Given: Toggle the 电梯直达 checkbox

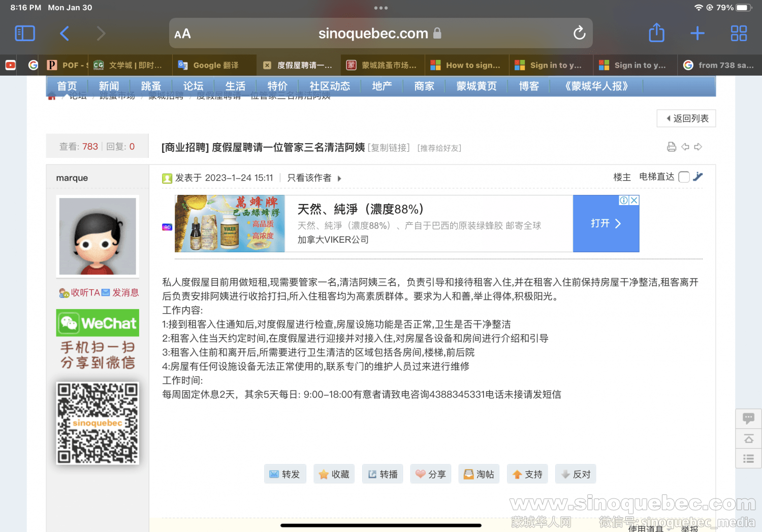Looking at the screenshot, I should point(684,177).
